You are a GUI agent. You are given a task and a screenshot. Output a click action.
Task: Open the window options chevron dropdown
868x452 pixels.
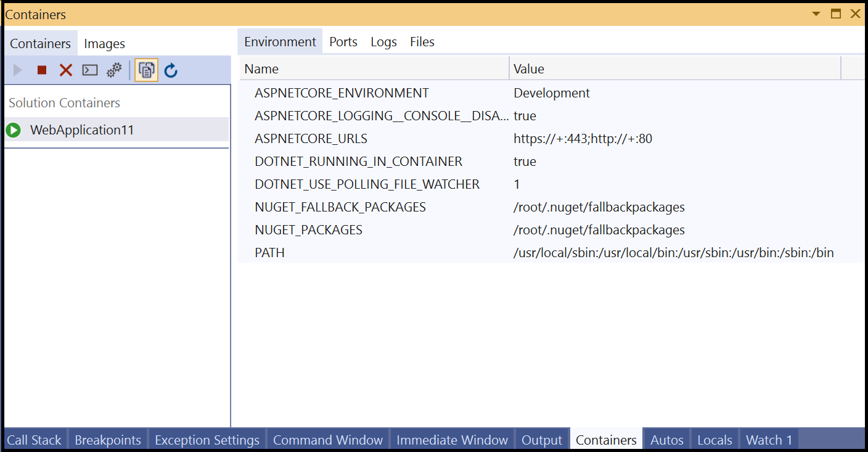[816, 13]
